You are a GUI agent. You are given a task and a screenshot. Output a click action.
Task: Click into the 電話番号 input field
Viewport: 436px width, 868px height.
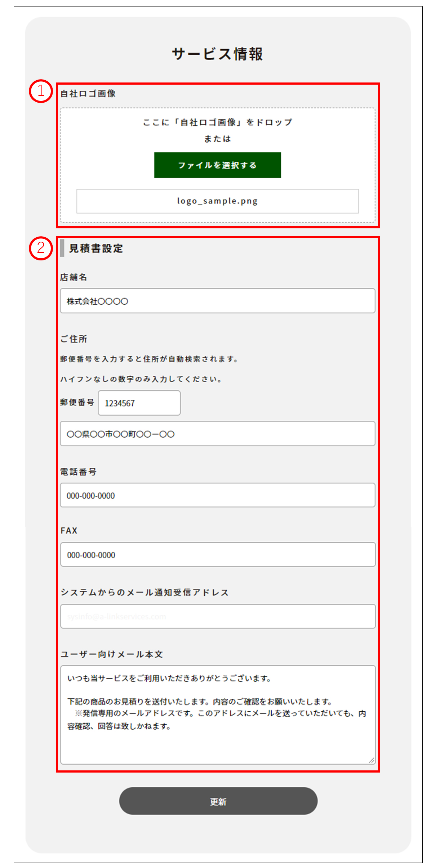tap(217, 495)
